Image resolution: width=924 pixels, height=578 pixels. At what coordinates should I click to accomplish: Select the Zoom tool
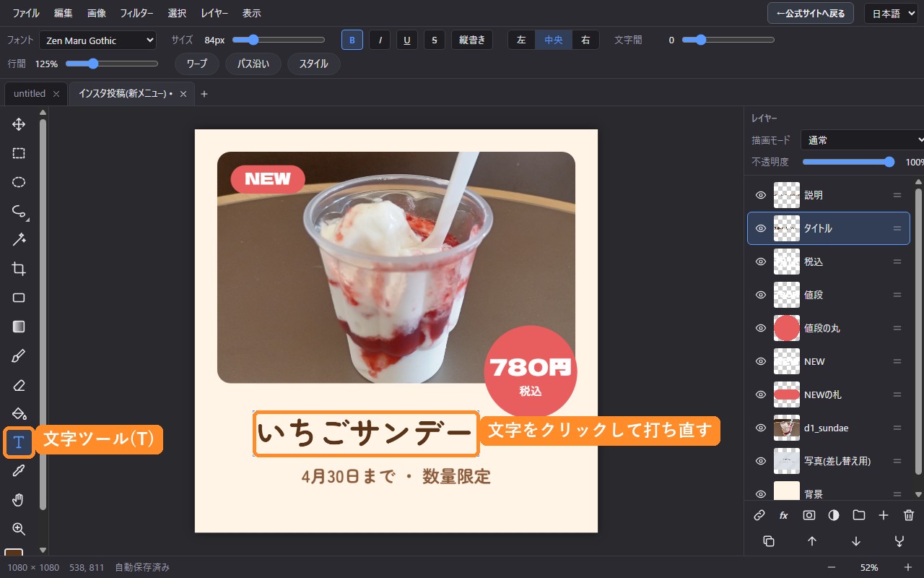click(x=19, y=529)
